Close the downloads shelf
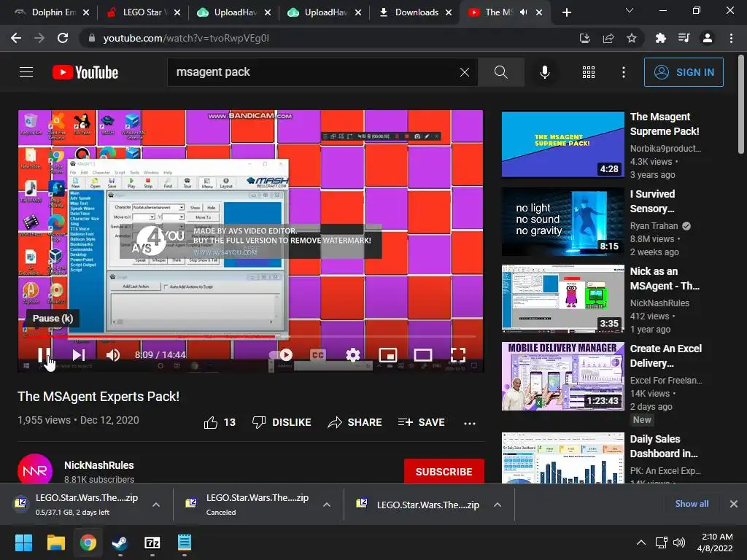The height and width of the screenshot is (560, 747). click(734, 504)
